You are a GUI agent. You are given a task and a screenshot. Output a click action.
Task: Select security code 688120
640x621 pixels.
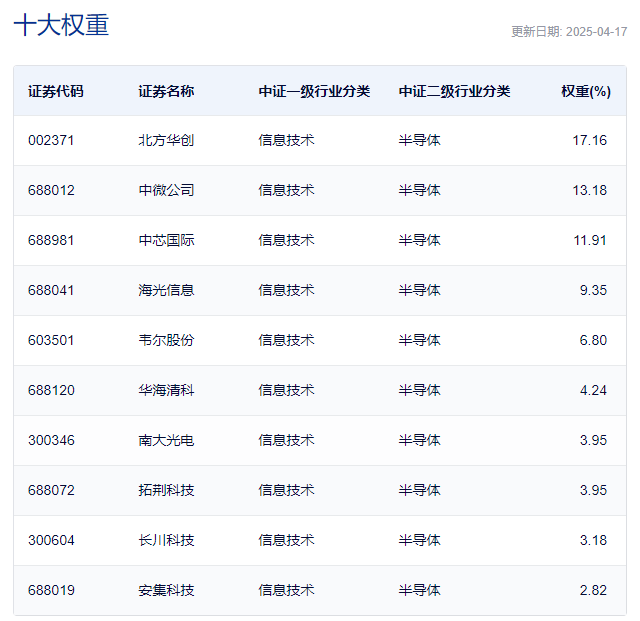[51, 390]
